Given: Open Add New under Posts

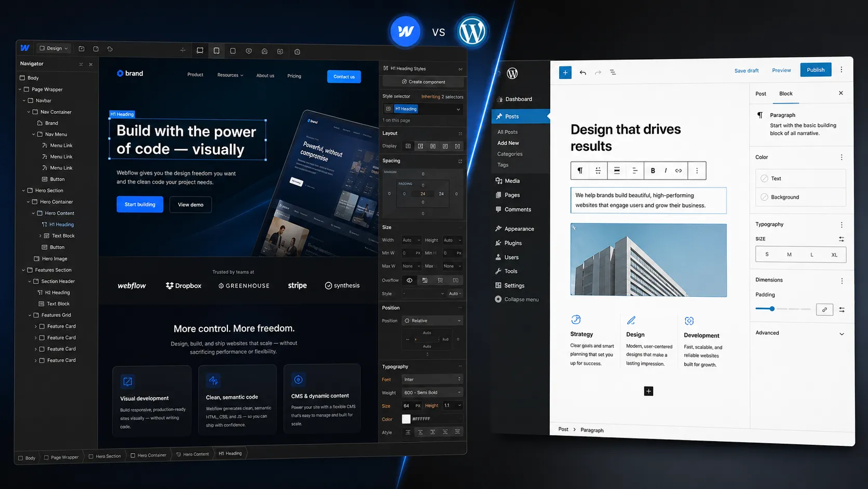Looking at the screenshot, I should (x=508, y=143).
